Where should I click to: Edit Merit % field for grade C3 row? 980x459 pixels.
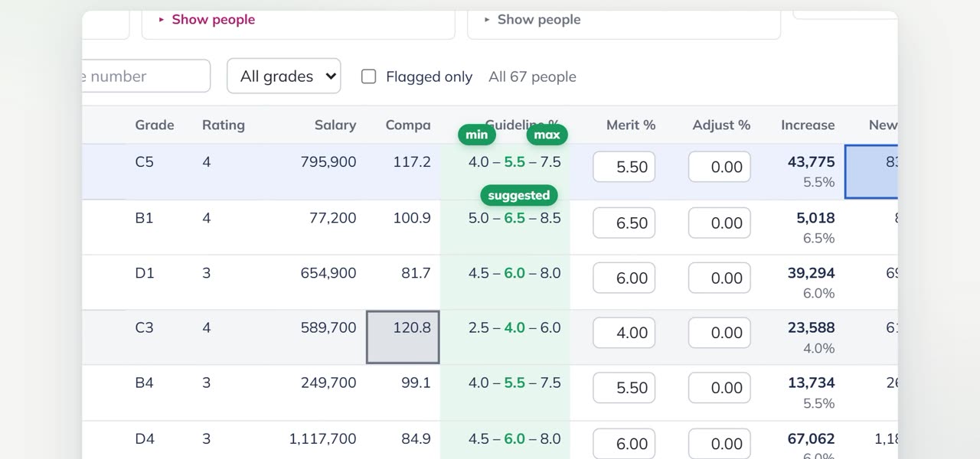coord(624,333)
